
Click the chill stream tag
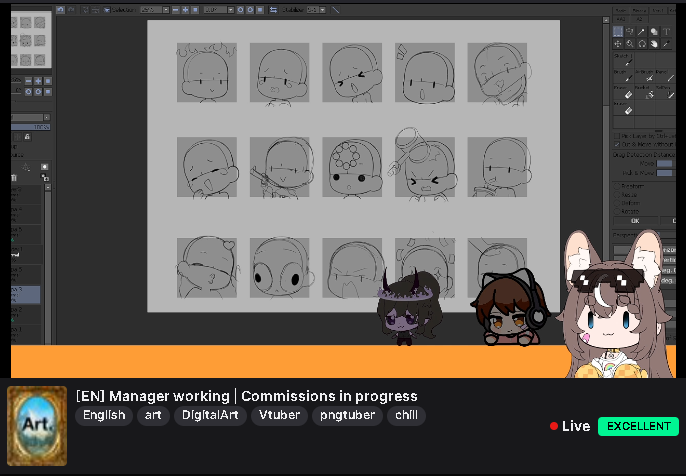[x=406, y=415]
